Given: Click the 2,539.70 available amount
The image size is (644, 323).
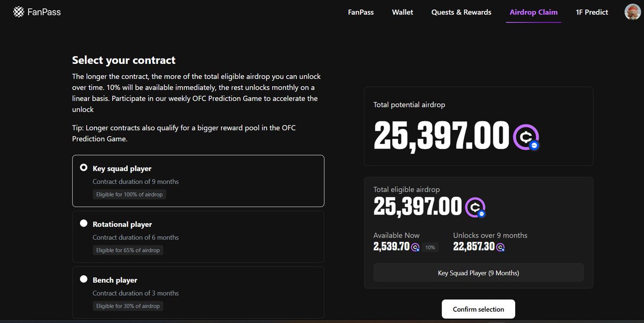Looking at the screenshot, I should click(x=391, y=247).
